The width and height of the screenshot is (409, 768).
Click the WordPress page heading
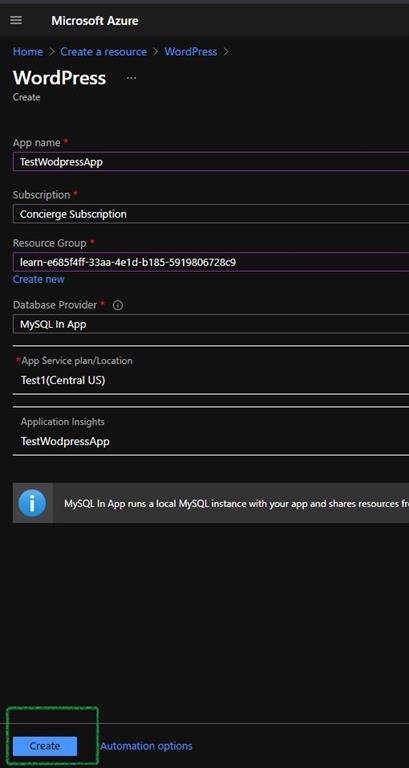tap(59, 78)
